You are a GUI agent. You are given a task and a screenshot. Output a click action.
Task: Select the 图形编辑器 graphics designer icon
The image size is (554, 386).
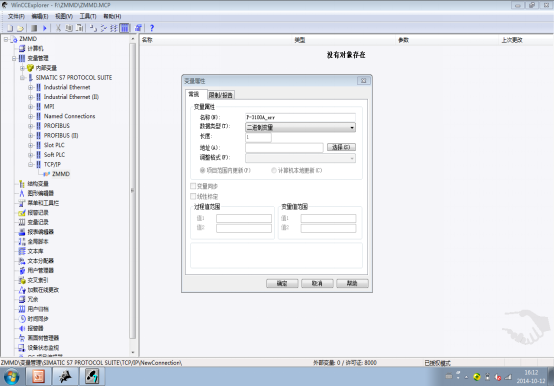[22, 193]
